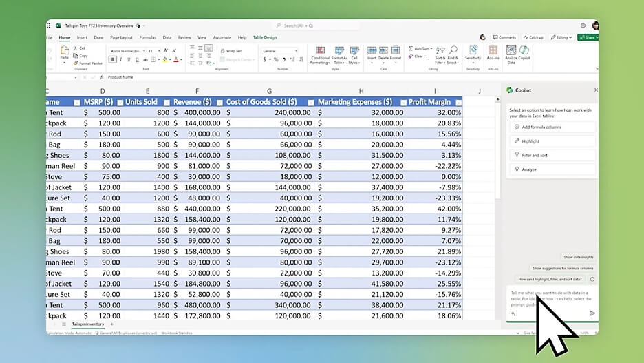Image resolution: width=644 pixels, height=363 pixels.
Task: Toggle Double Underline formatting
Action: click(x=137, y=60)
